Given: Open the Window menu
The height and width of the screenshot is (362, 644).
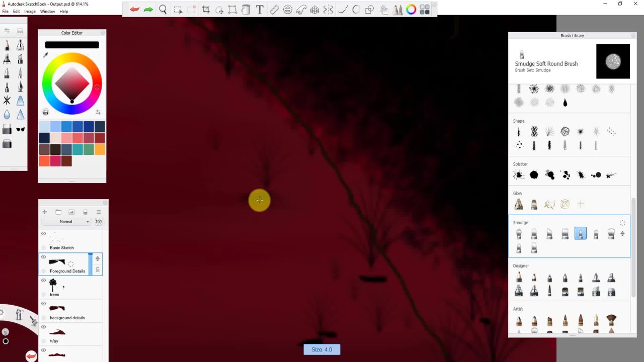Looking at the screenshot, I should (47, 12).
